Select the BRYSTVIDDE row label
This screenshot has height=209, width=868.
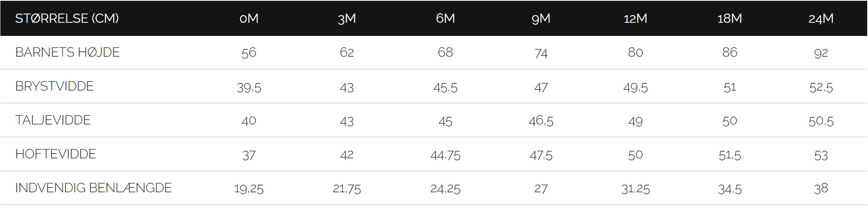point(55,86)
